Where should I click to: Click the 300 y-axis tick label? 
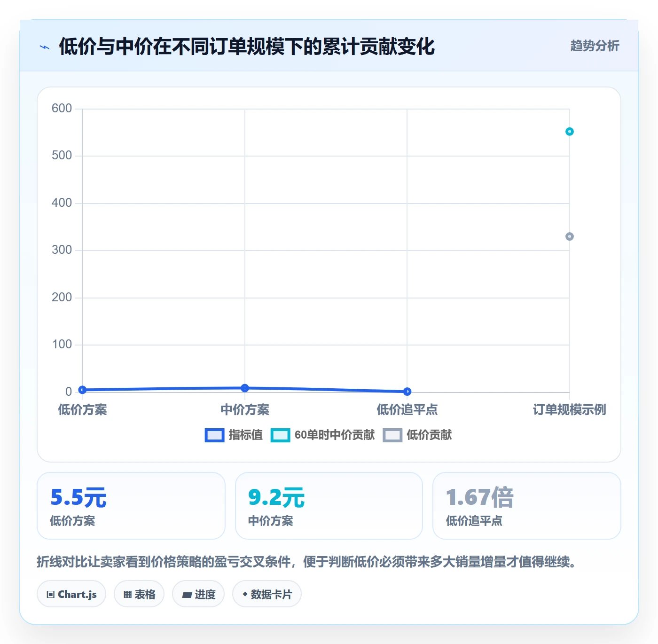(x=62, y=250)
